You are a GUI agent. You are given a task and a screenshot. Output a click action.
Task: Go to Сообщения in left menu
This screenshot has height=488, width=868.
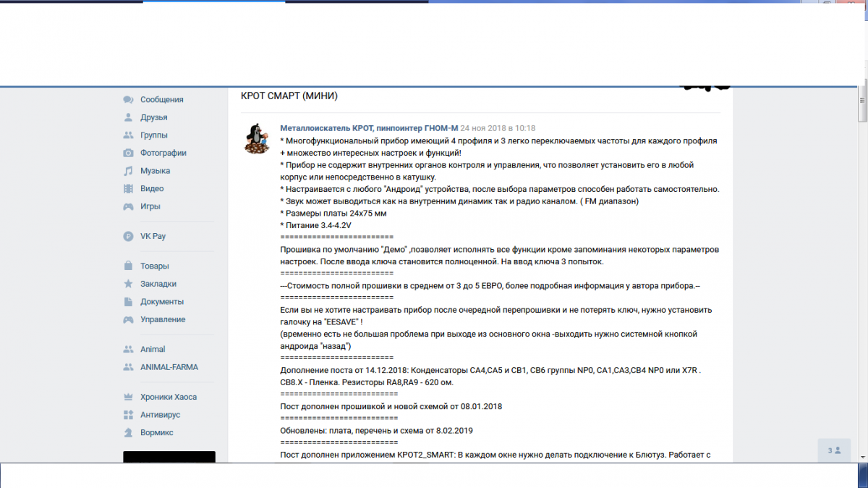(162, 100)
